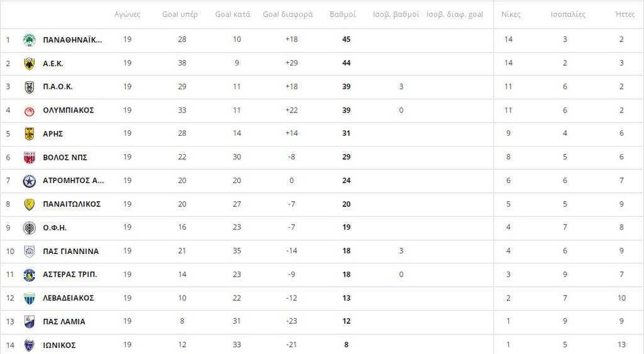Open the ΠΑΣ ΓΙΑΝΝΙΝΑ team link

click(70, 252)
